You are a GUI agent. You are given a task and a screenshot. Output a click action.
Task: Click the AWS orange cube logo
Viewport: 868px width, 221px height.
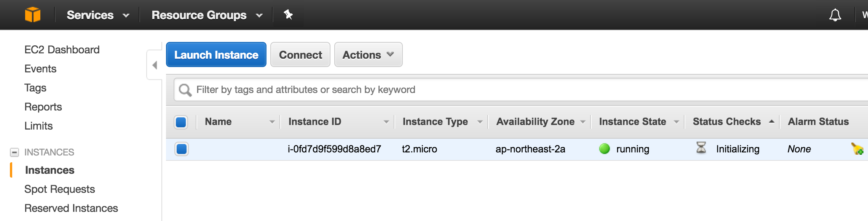[33, 15]
